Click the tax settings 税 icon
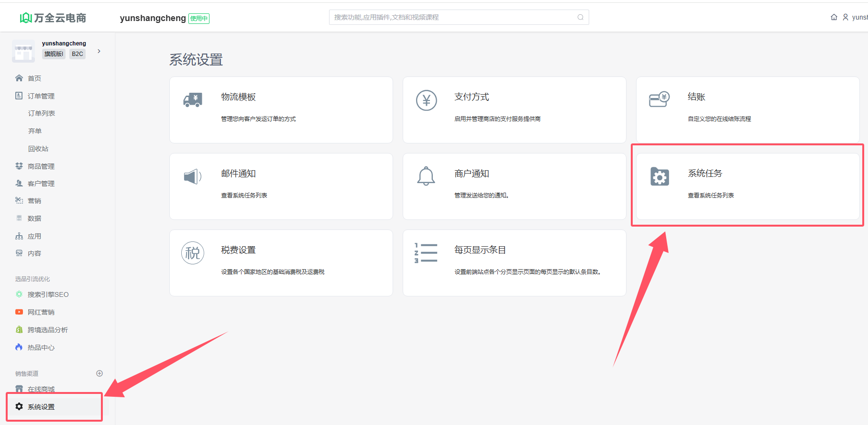This screenshot has height=425, width=868. point(193,253)
